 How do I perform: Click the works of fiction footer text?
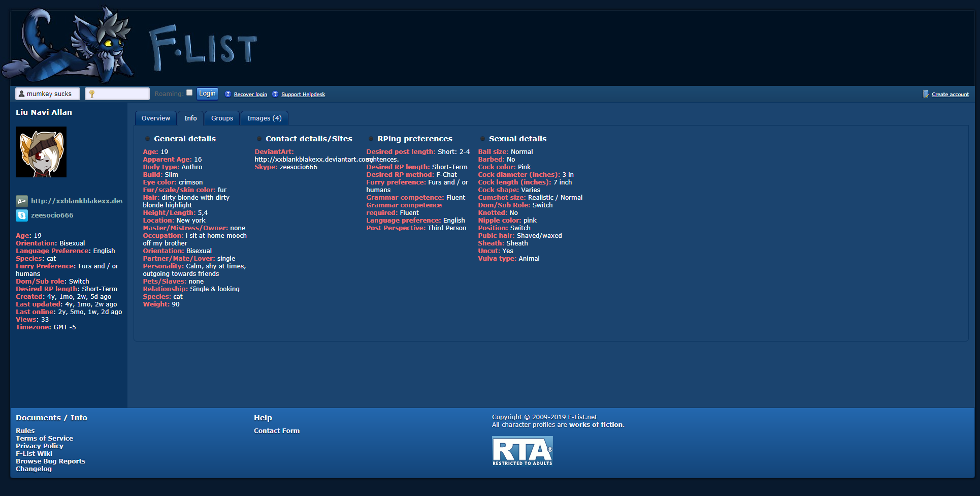click(x=596, y=425)
